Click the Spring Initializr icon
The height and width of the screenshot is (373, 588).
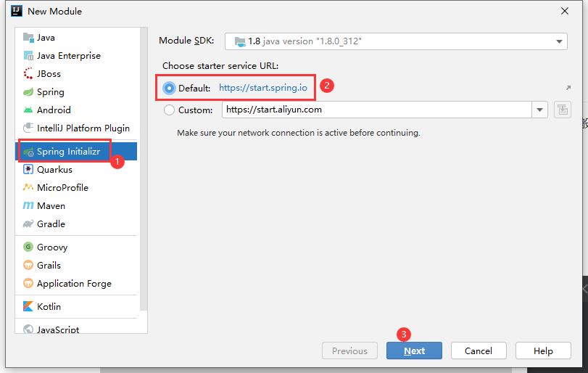28,152
